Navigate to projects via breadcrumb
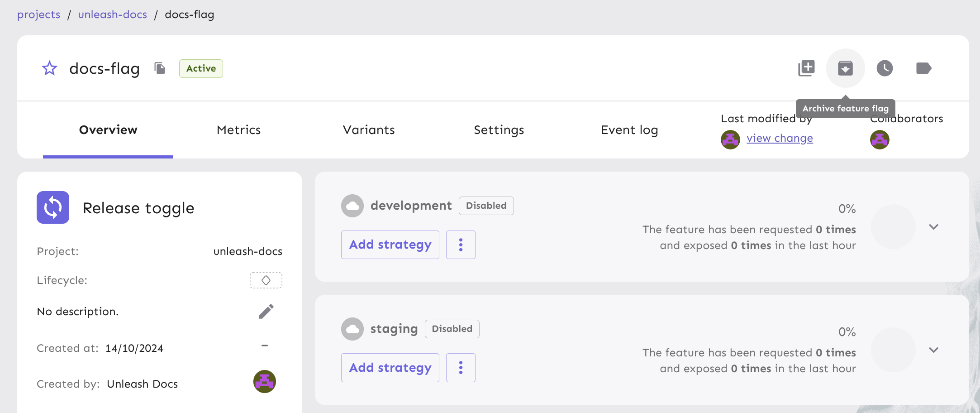The width and height of the screenshot is (980, 413). (38, 14)
